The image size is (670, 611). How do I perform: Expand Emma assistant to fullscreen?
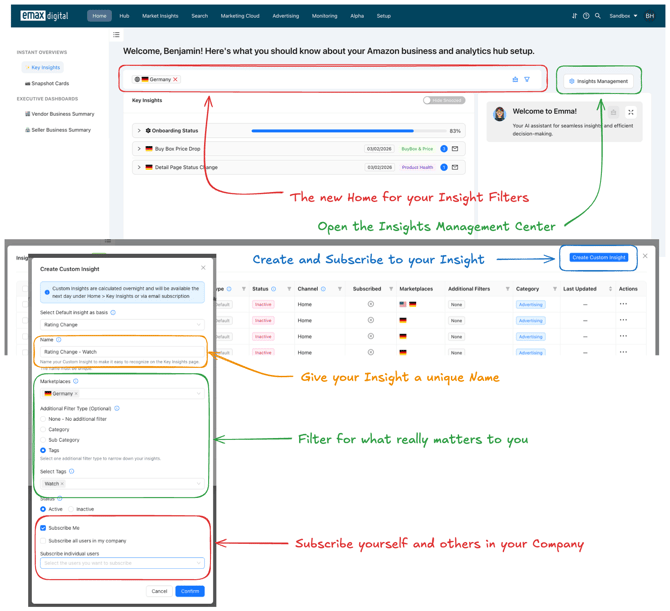coord(631,112)
